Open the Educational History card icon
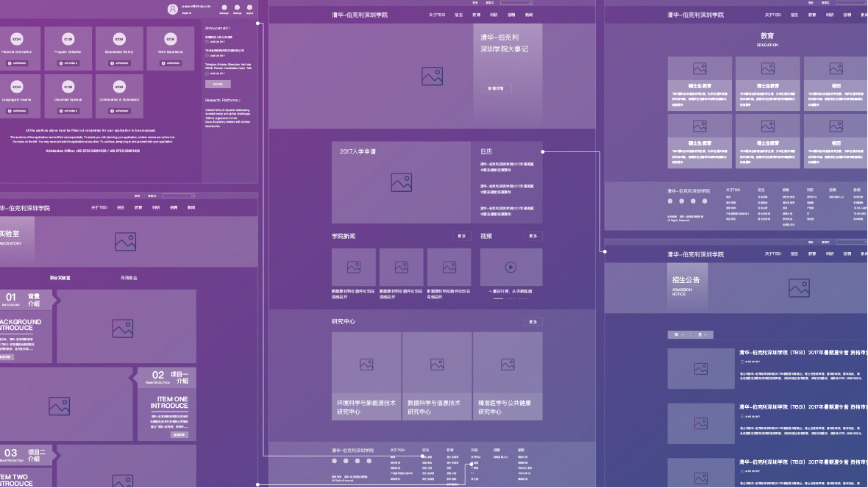Image resolution: width=868 pixels, height=488 pixels. click(119, 39)
